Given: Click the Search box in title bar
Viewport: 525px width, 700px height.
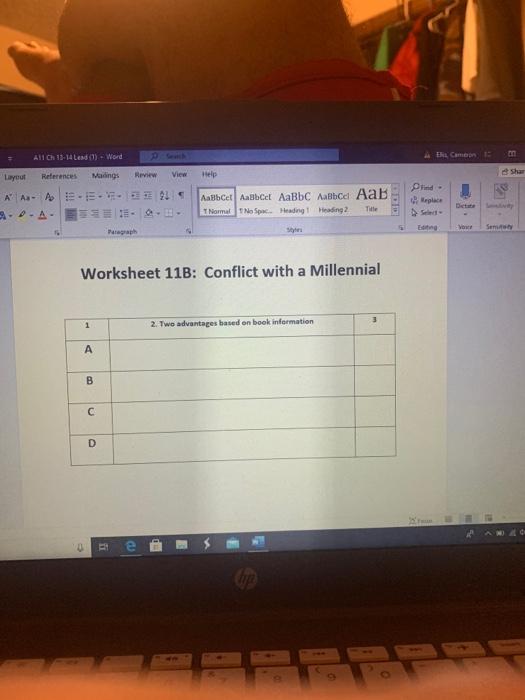Looking at the screenshot, I should coord(239,156).
